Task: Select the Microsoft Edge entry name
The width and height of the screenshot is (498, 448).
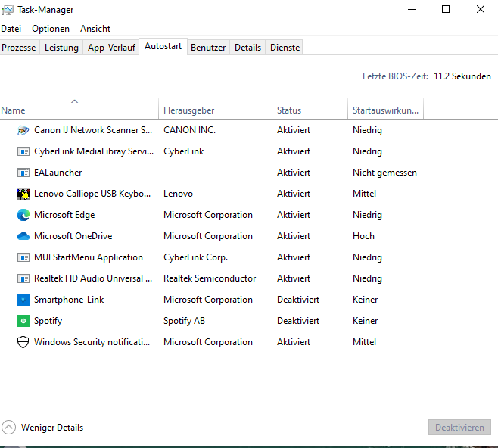Action: coord(64,215)
